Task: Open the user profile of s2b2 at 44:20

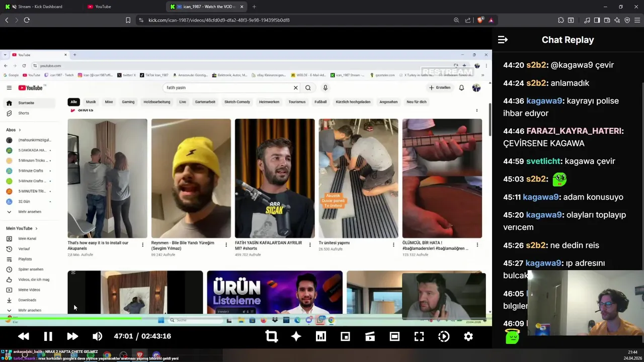Action: pyautogui.click(x=536, y=65)
